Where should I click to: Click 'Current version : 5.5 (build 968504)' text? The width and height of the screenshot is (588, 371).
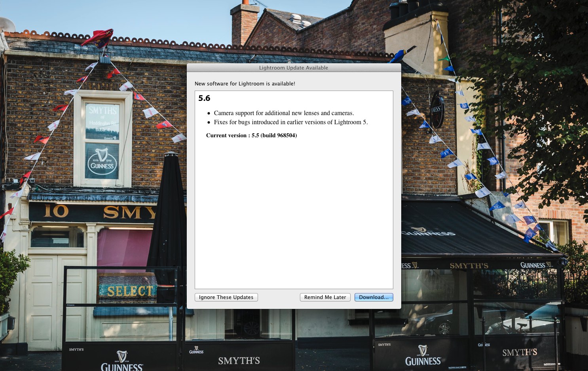[x=251, y=135]
